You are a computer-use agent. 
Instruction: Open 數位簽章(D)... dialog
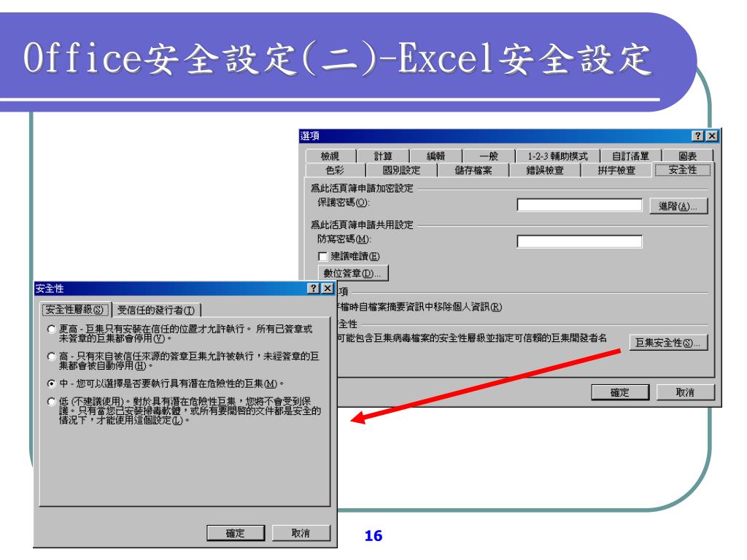(352, 273)
